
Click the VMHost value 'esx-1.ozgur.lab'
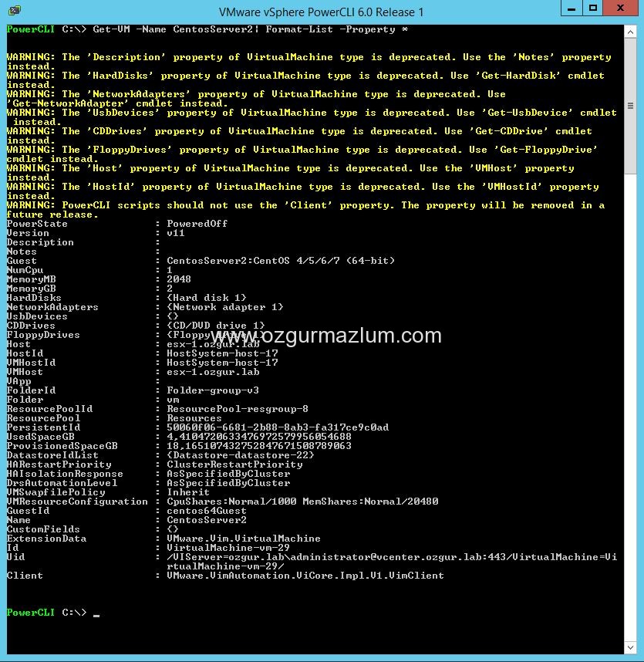(x=213, y=372)
